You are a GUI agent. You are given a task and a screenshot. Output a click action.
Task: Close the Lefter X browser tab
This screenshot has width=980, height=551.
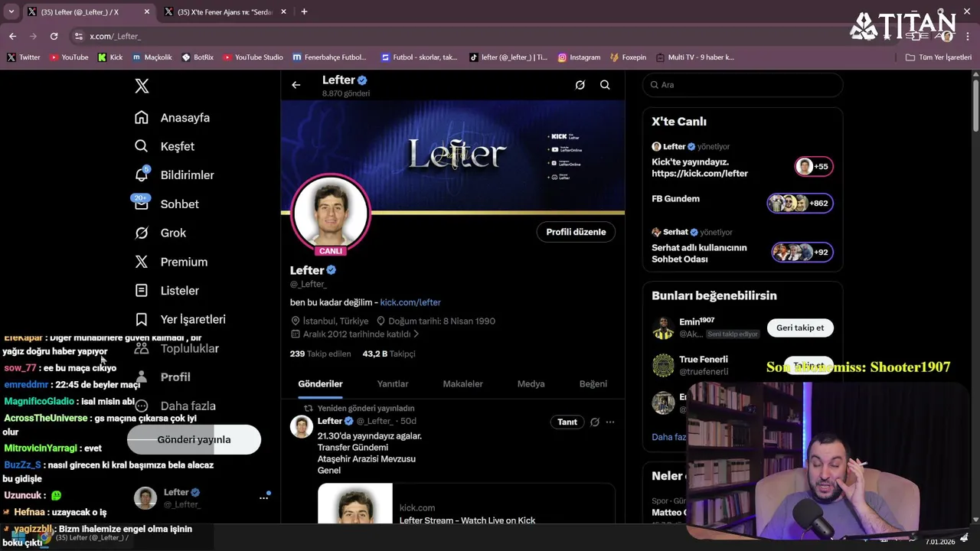pos(147,12)
